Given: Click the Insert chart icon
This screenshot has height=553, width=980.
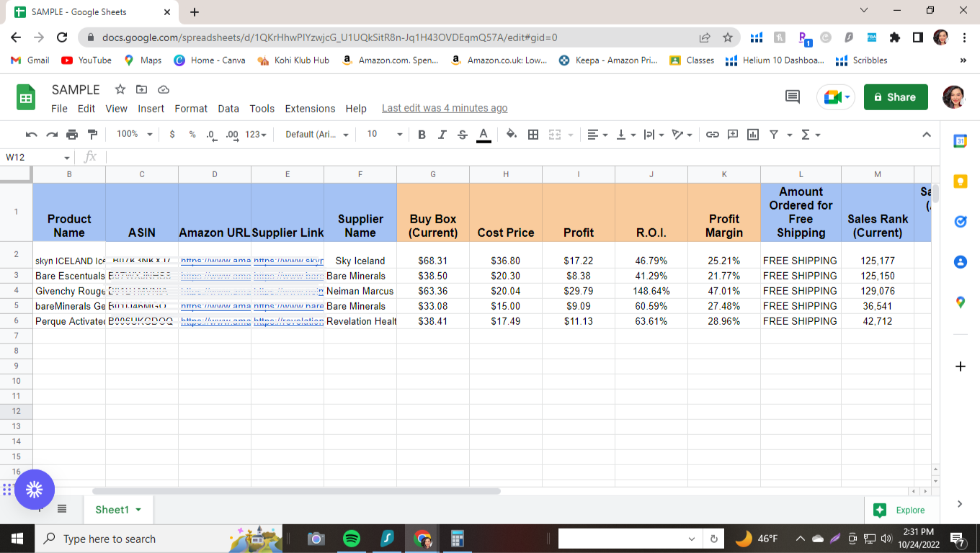Looking at the screenshot, I should pos(753,135).
